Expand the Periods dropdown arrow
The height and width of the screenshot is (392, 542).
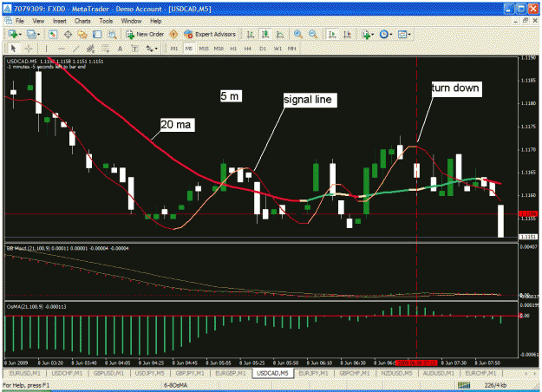pyautogui.click(x=391, y=34)
